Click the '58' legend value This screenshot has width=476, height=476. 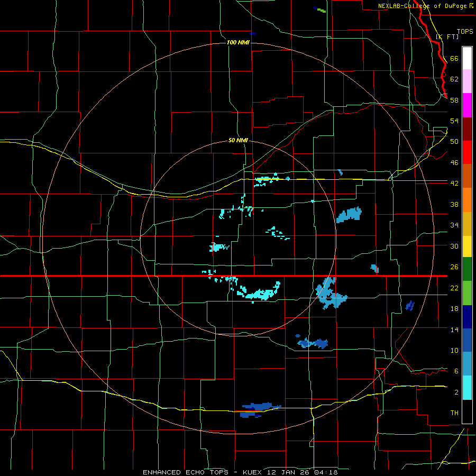point(454,100)
